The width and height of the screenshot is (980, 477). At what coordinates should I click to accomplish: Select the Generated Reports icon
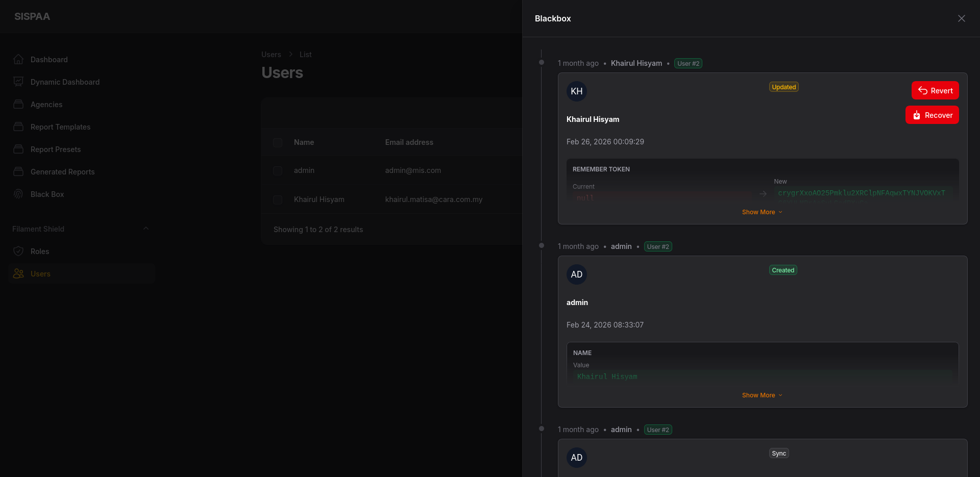pos(18,171)
